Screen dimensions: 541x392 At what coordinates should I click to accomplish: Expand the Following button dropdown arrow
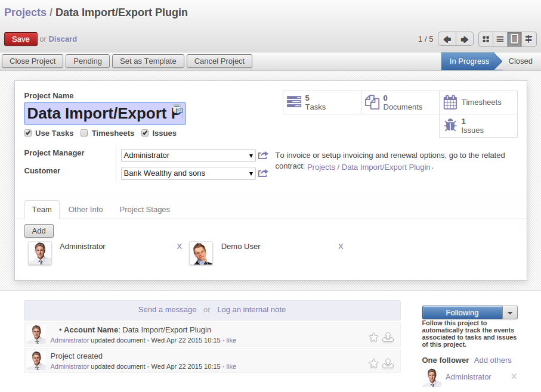(510, 313)
